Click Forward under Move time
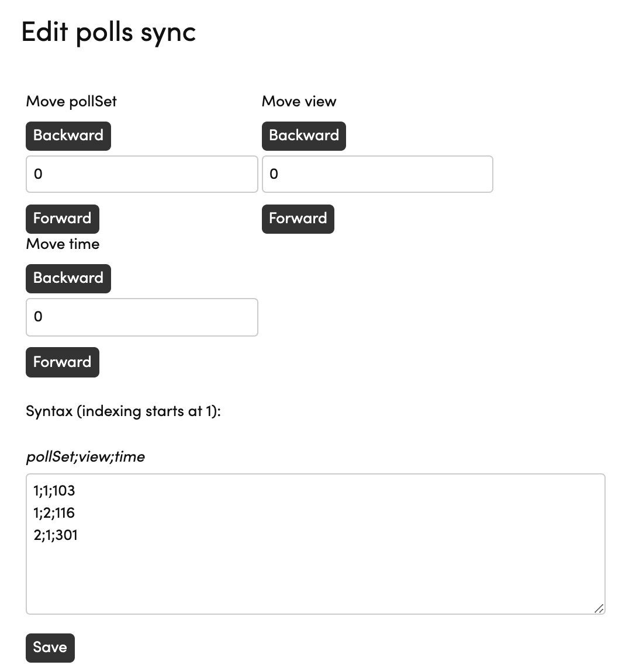636x672 pixels. (x=62, y=362)
